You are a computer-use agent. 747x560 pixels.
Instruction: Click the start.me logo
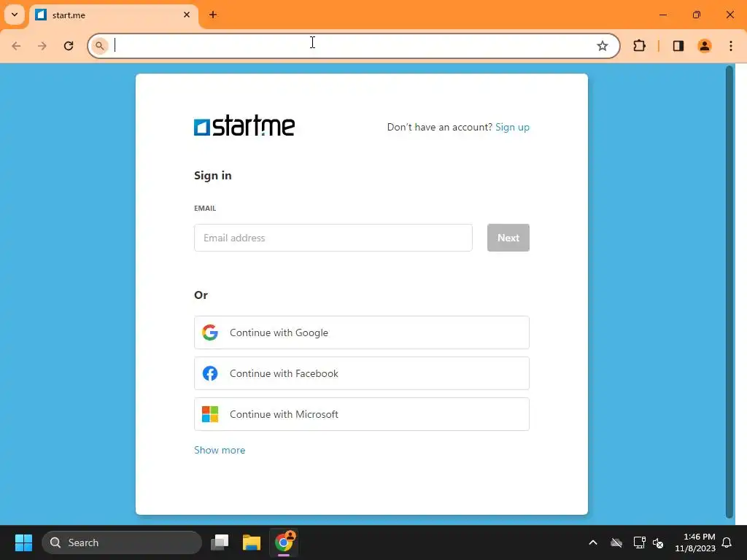pos(244,125)
